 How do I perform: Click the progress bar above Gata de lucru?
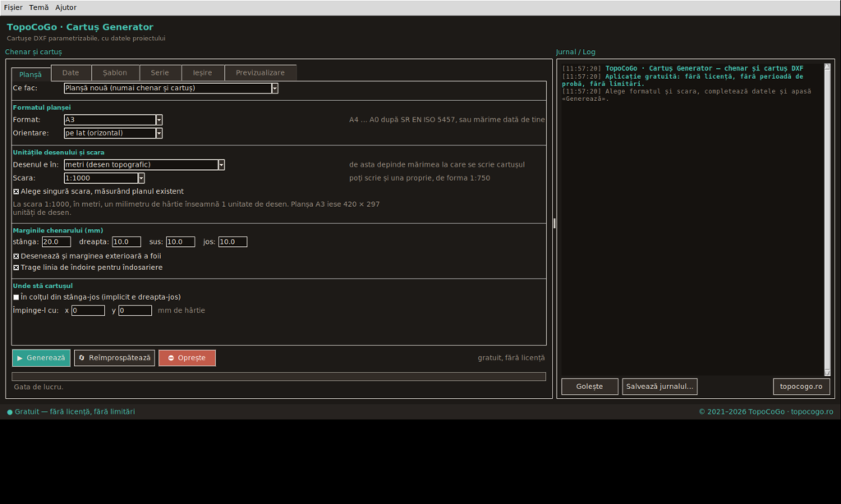(279, 377)
